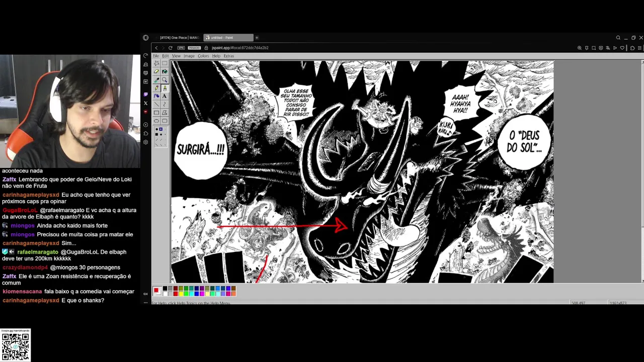Screen dimensions: 644x362
Task: Click the translate page icon
Action: (x=608, y=48)
